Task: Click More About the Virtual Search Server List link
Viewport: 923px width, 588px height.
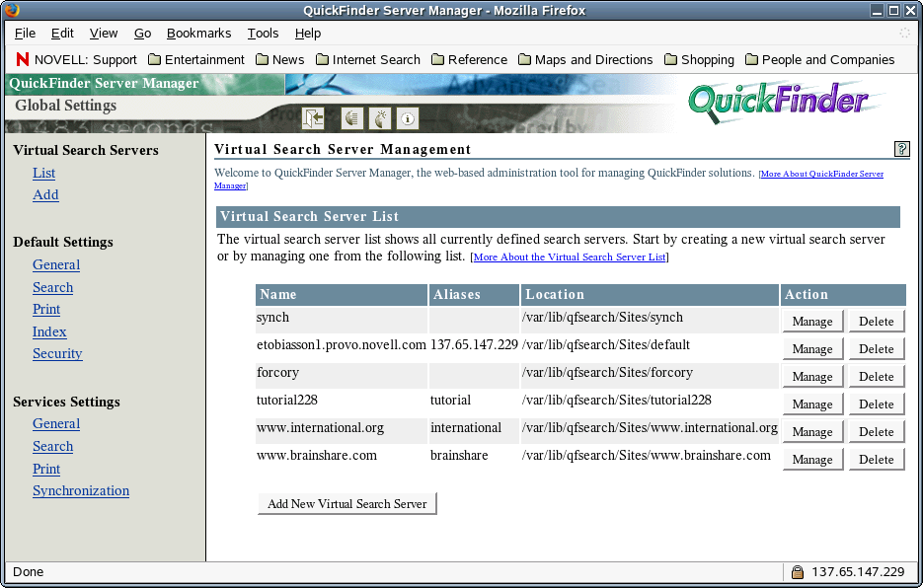Action: pyautogui.click(x=570, y=257)
